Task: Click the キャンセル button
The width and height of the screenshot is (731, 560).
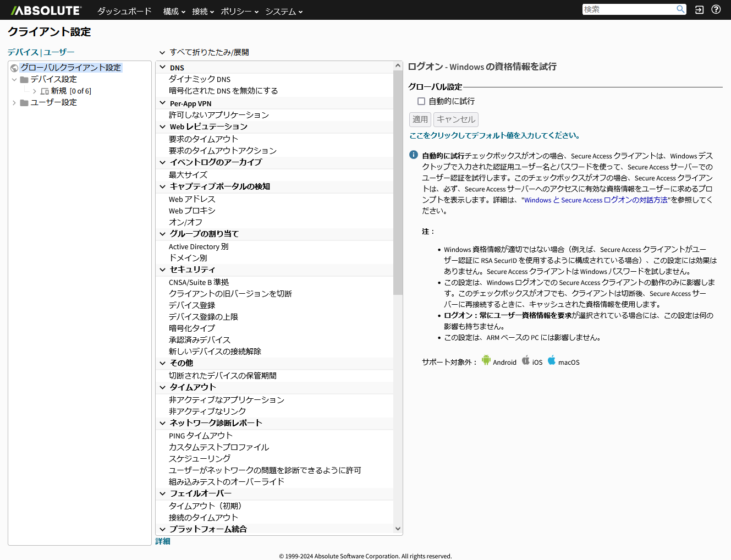Action: click(456, 119)
